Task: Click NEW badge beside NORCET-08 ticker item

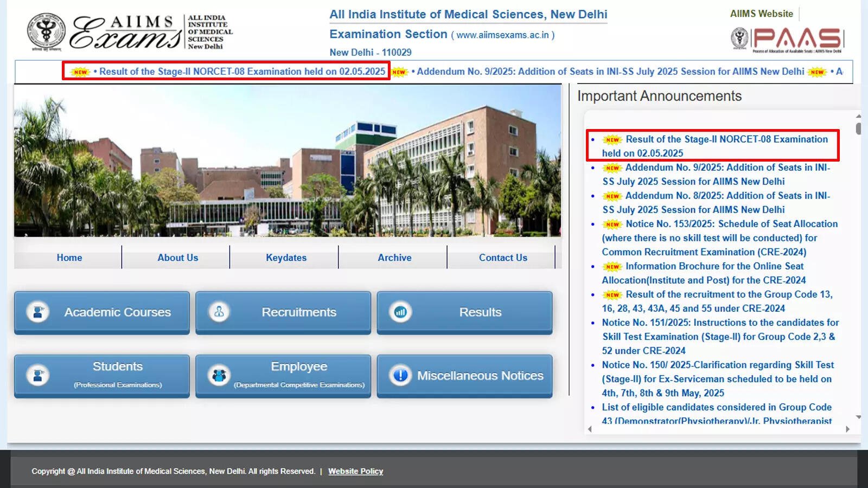Action: (80, 72)
